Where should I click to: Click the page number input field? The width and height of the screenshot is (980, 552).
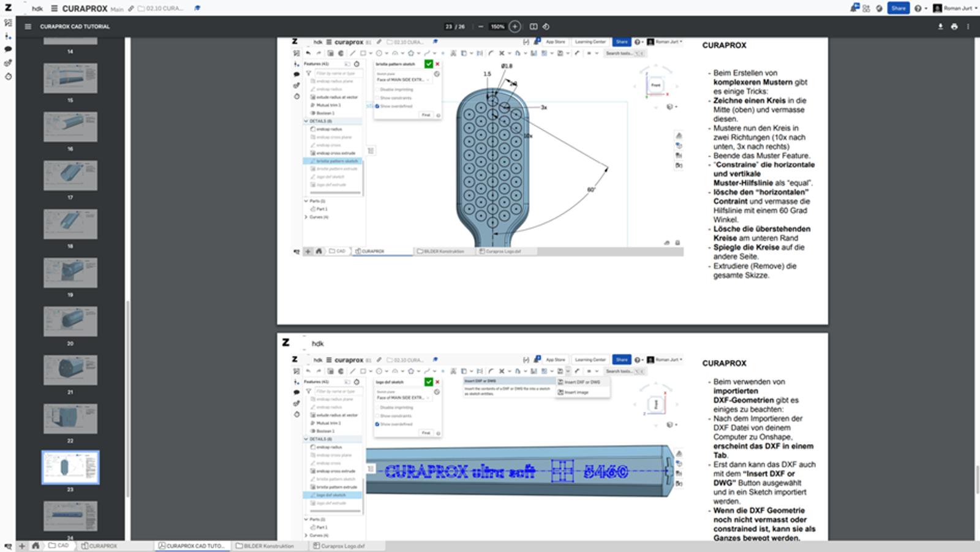[x=449, y=26]
